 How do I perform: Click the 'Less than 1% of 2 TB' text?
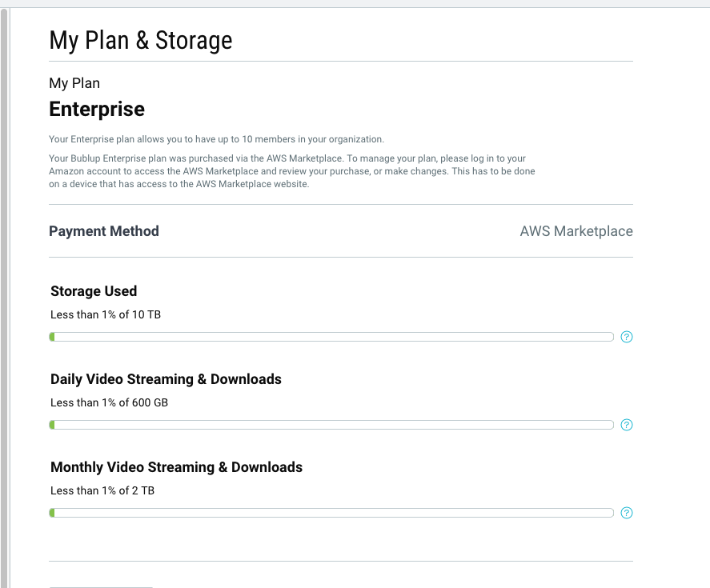click(x=102, y=490)
